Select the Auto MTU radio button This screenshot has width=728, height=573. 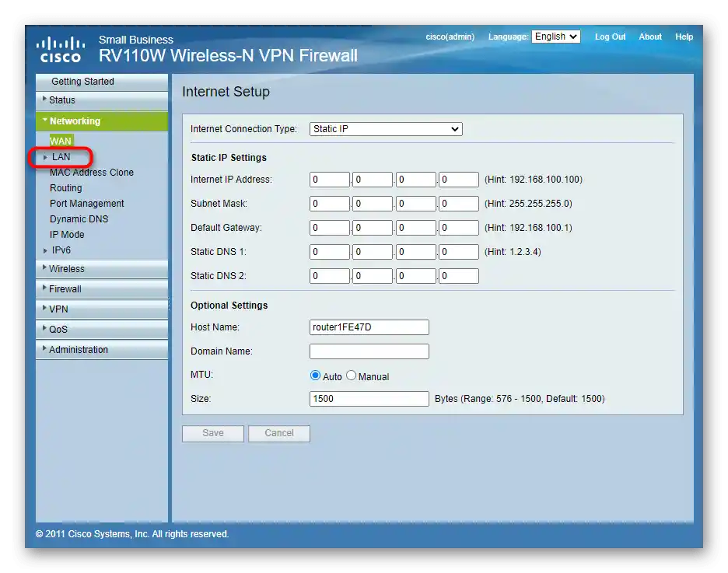315,376
